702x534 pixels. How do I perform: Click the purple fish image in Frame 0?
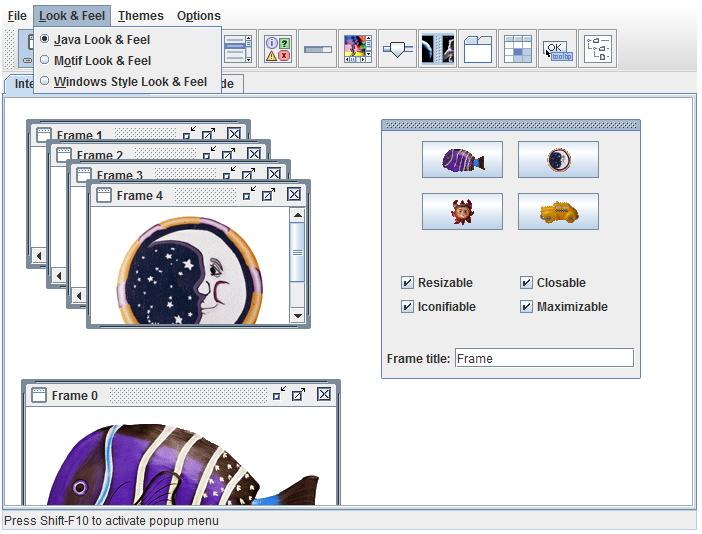(183, 466)
